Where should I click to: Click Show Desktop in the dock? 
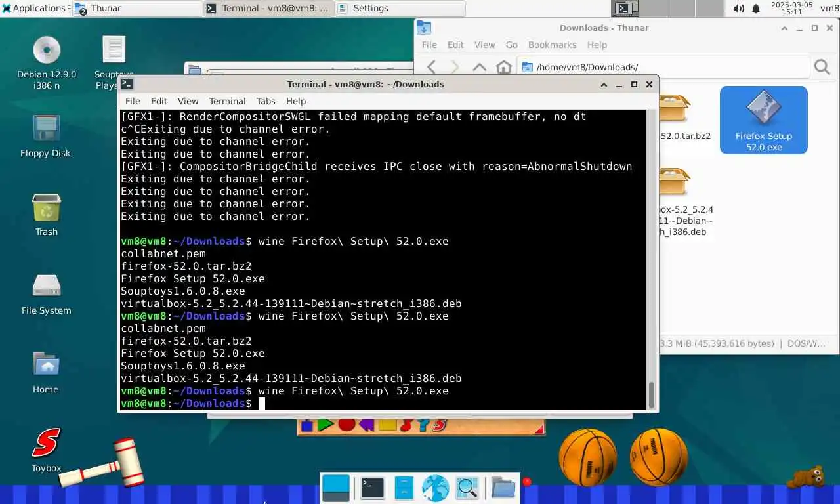click(x=336, y=488)
